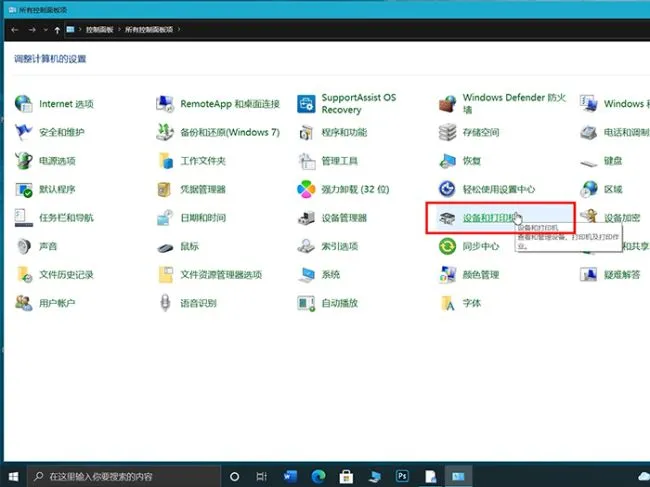Open Microsoft Store from the taskbar
Image resolution: width=650 pixels, height=487 pixels.
pos(346,477)
